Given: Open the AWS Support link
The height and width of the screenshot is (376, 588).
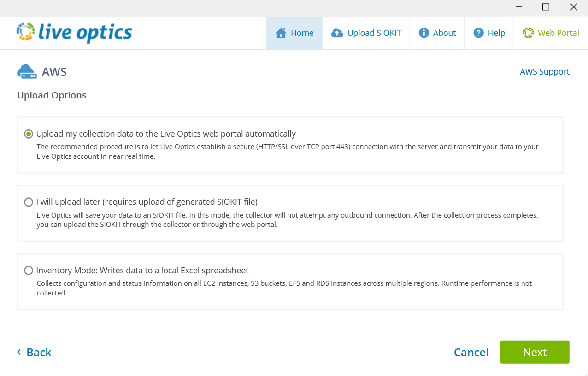Looking at the screenshot, I should (544, 71).
